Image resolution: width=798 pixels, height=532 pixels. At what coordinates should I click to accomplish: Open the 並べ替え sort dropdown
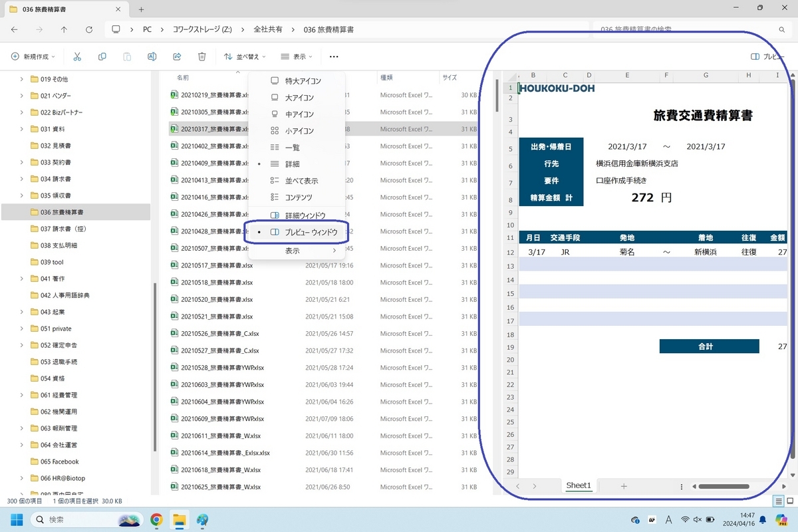(245, 57)
